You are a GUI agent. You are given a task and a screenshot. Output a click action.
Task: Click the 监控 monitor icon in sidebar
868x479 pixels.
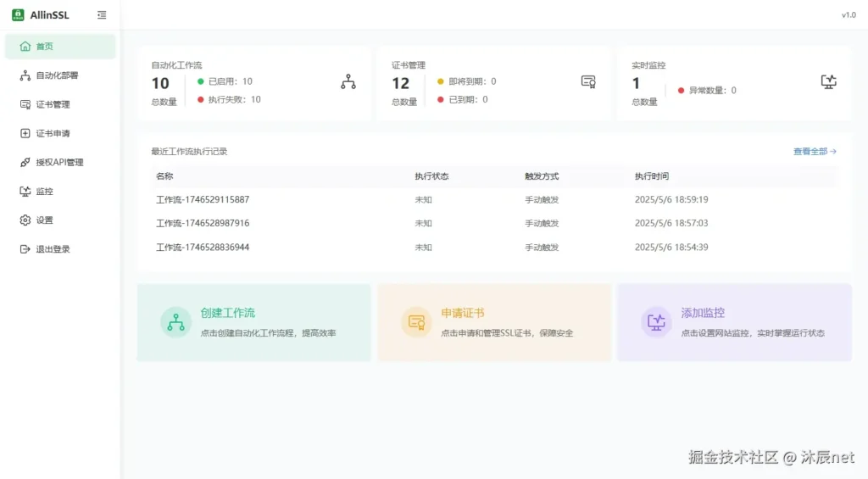point(25,191)
